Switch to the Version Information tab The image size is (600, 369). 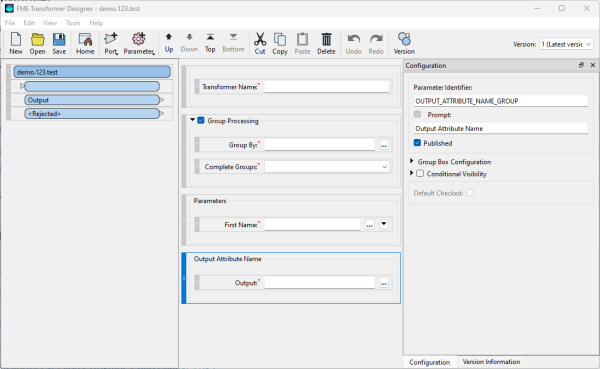click(491, 362)
